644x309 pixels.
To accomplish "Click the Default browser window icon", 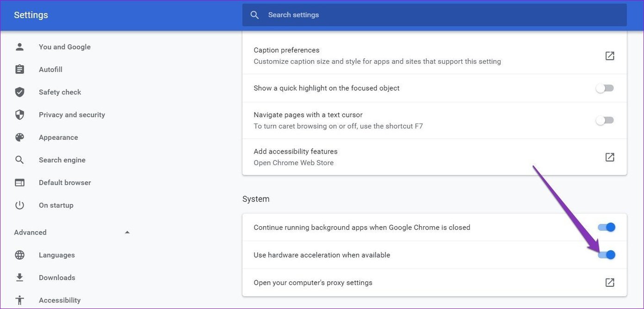I will click(x=19, y=183).
